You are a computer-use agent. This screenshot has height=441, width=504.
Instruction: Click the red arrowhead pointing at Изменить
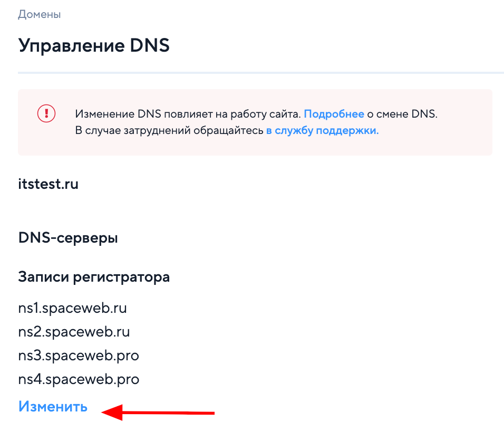111,411
